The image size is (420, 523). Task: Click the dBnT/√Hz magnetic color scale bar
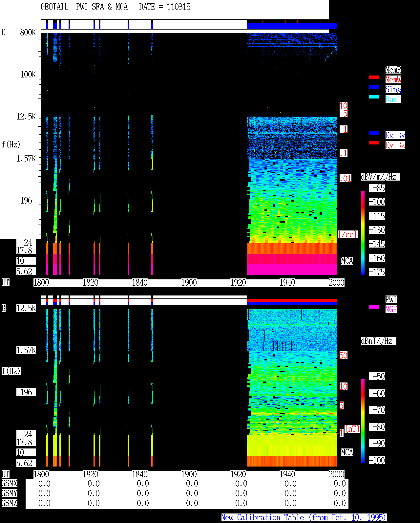[363, 421]
